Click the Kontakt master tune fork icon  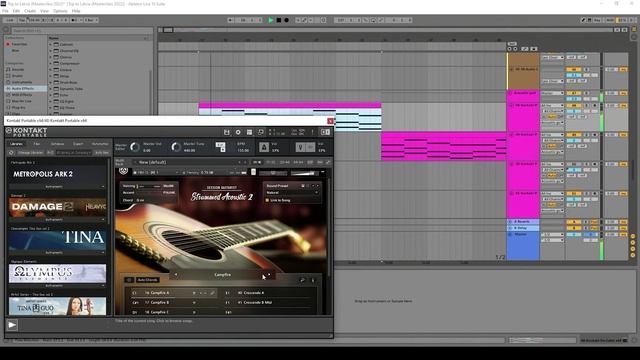tap(300, 147)
